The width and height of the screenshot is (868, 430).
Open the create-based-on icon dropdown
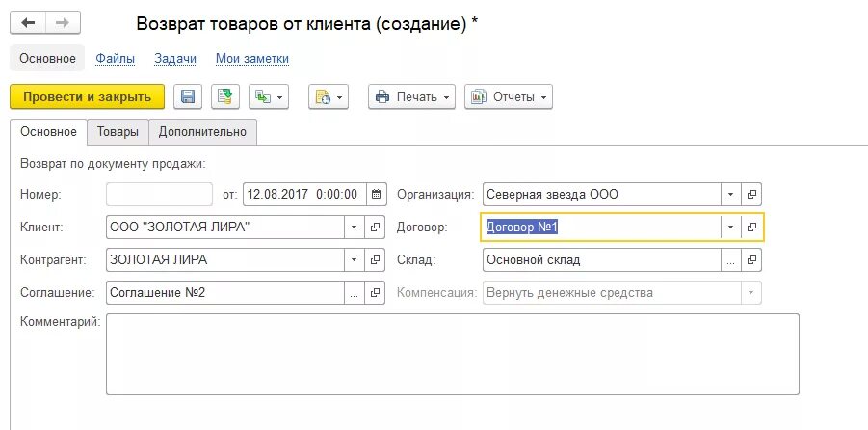pos(269,97)
